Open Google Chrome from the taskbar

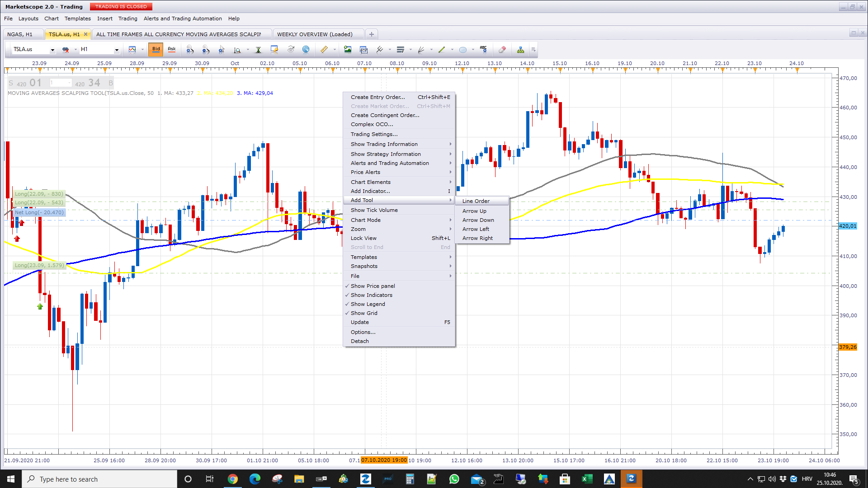(x=233, y=479)
